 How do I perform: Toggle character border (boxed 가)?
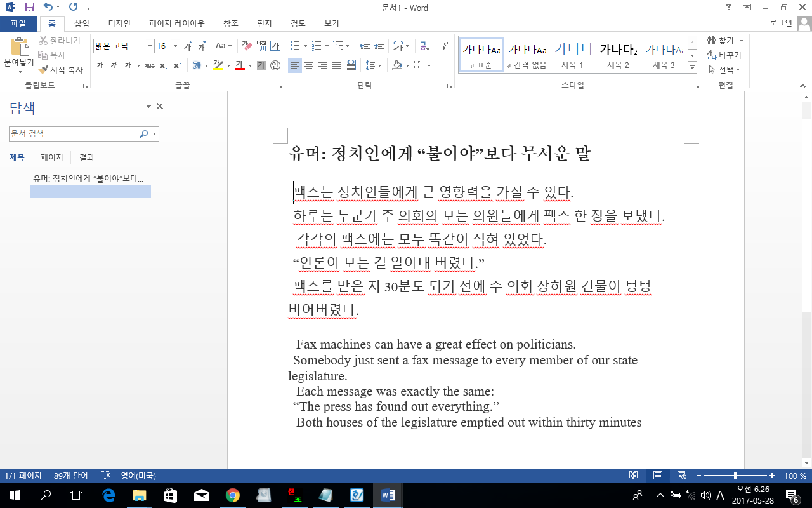(275, 46)
